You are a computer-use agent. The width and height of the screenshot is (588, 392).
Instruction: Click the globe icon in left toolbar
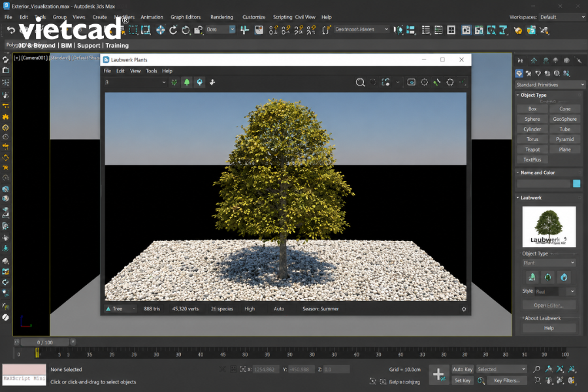point(6,189)
